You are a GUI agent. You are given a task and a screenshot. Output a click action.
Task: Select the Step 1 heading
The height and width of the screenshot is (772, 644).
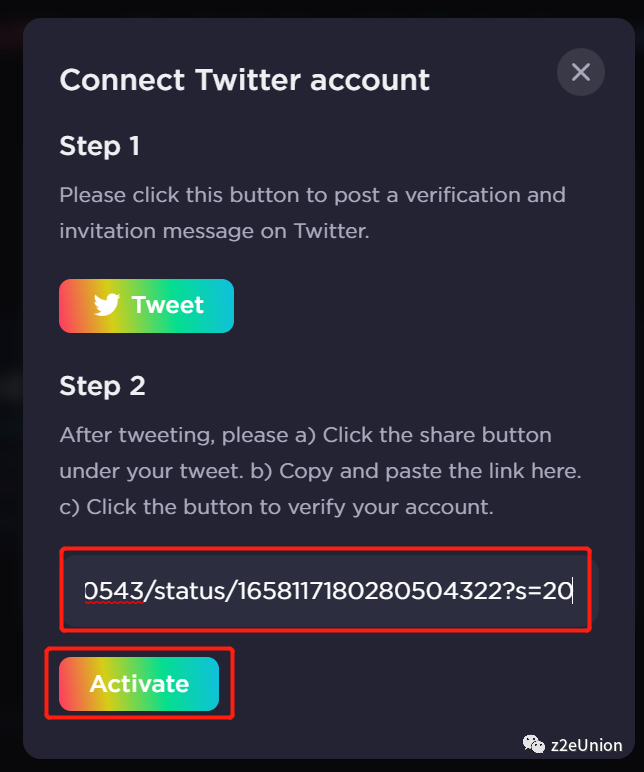(100, 146)
